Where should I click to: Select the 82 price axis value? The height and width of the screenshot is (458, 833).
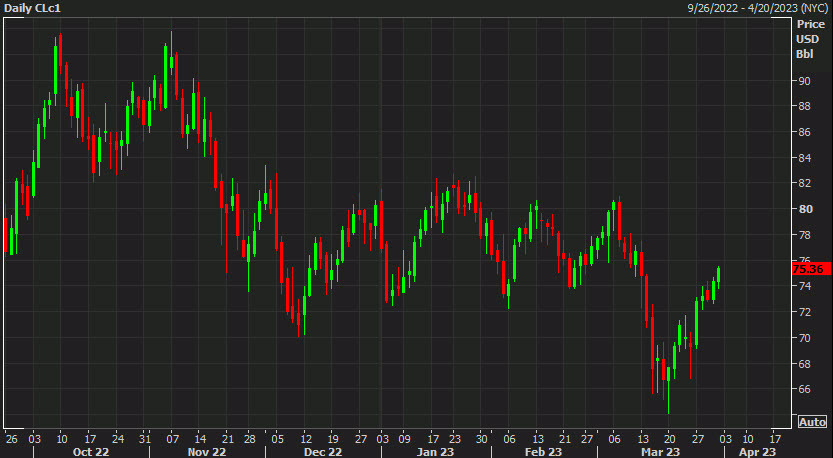[805, 184]
